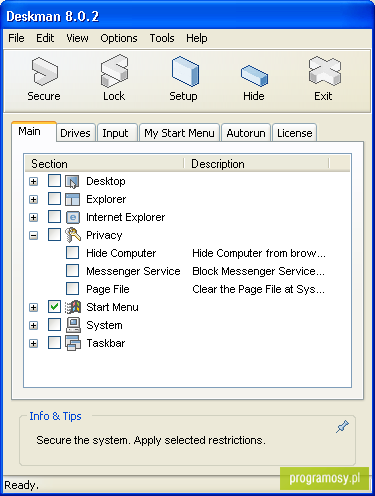This screenshot has width=375, height=496.
Task: Check the Explorer checkbox
Action: (x=54, y=199)
